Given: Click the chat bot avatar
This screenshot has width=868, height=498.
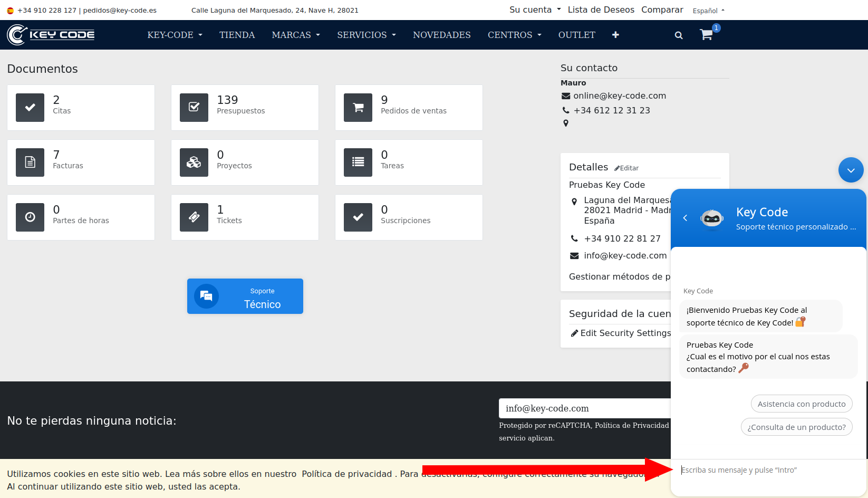Looking at the screenshot, I should (x=712, y=218).
